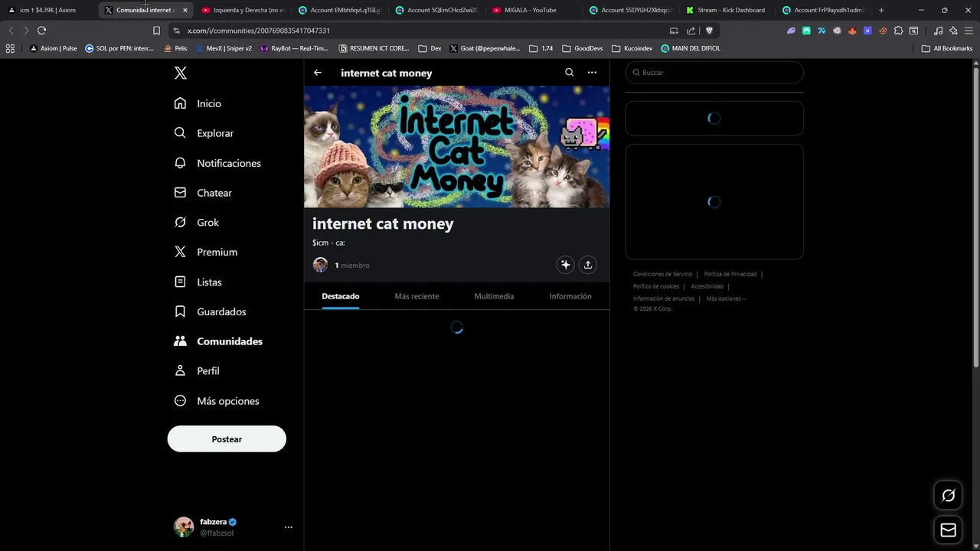
Task: Open the Dex bookmarks folder
Action: click(x=430, y=48)
